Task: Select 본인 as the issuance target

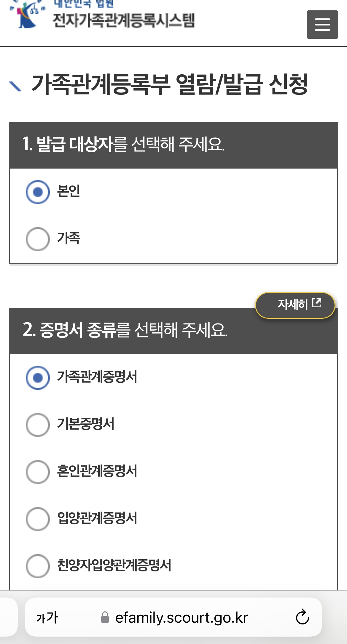Action: pyautogui.click(x=37, y=193)
